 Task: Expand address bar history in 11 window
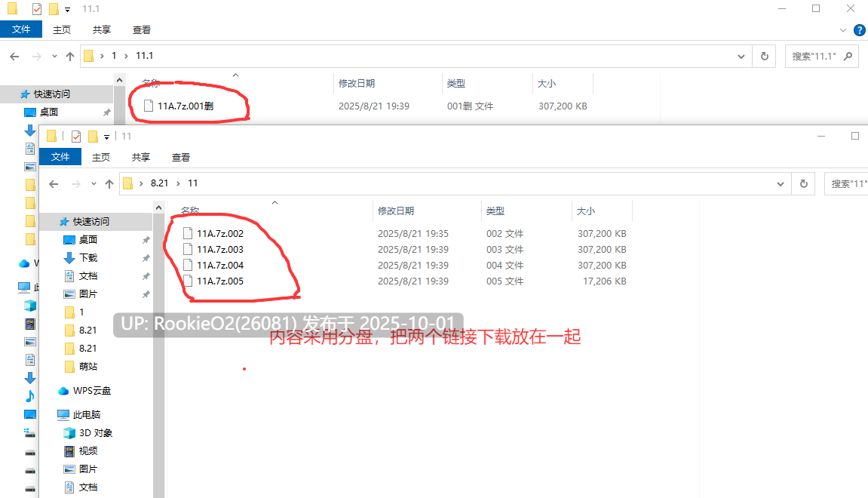point(780,183)
